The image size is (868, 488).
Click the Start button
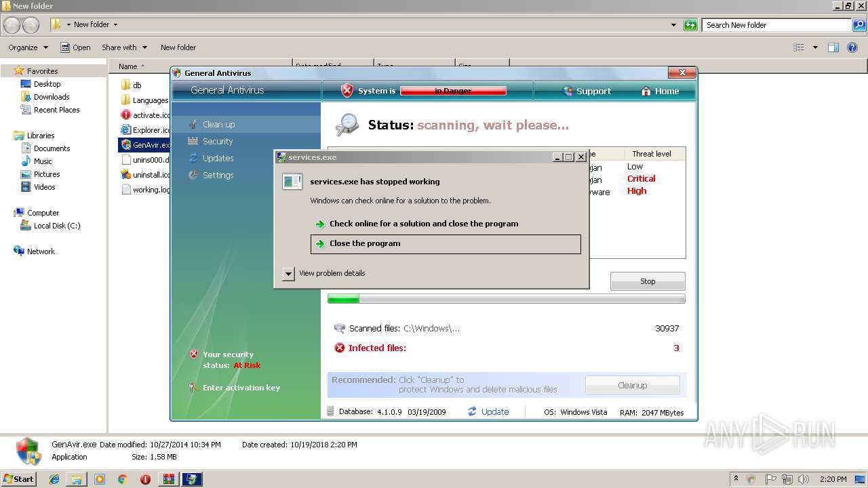click(18, 479)
